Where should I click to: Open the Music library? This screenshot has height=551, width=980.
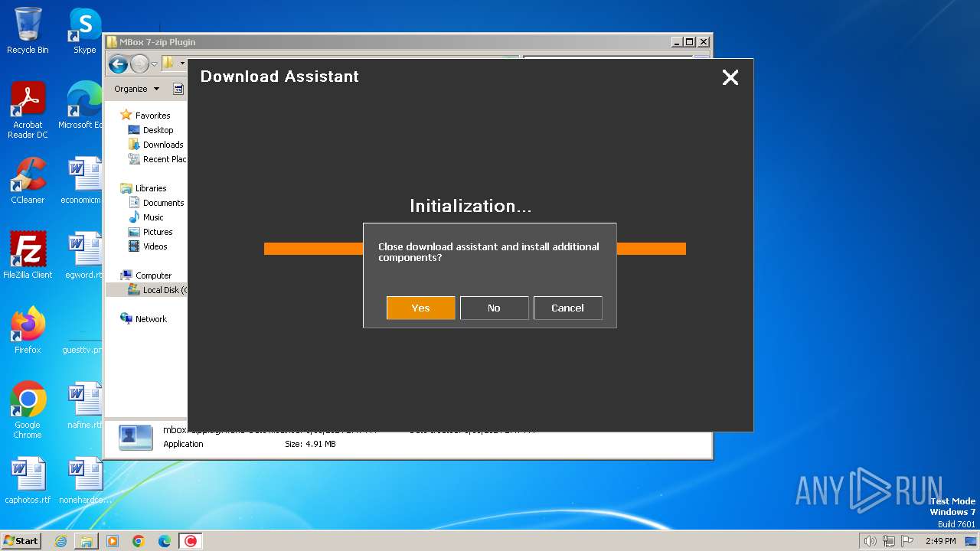tap(146, 217)
